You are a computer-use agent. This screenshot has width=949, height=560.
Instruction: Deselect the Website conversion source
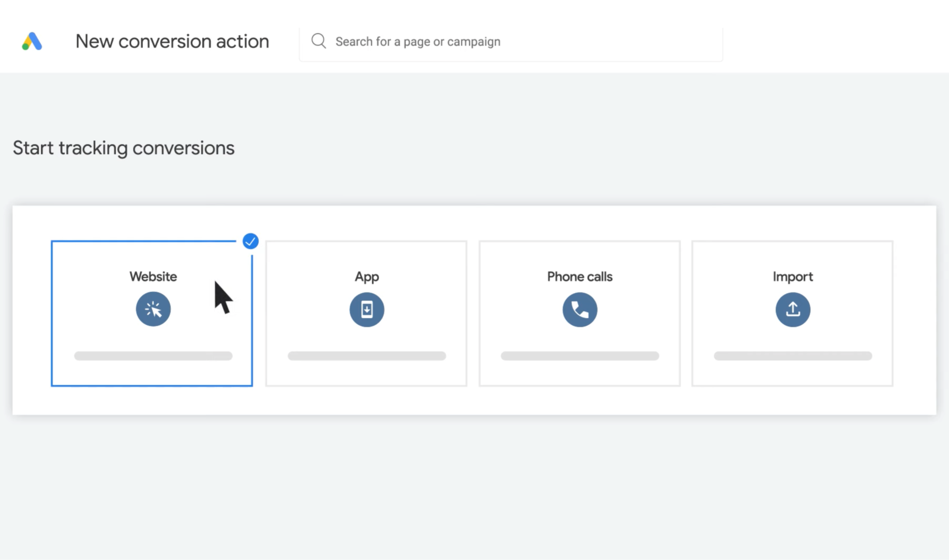[x=153, y=313]
